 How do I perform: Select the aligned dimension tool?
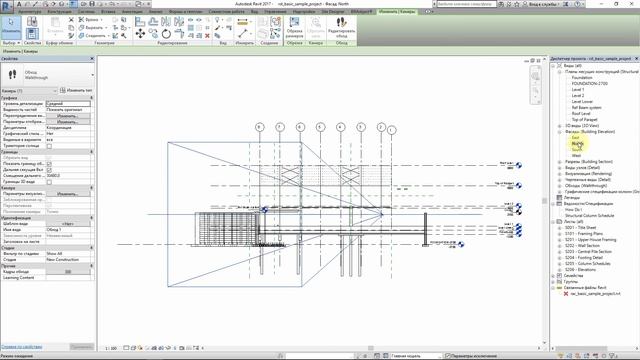pyautogui.click(x=242, y=33)
